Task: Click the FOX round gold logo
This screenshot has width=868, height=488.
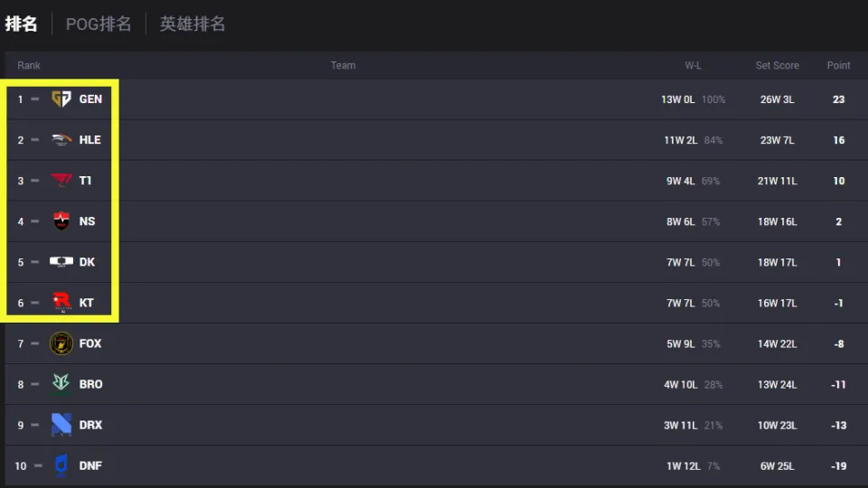Action: 61,343
